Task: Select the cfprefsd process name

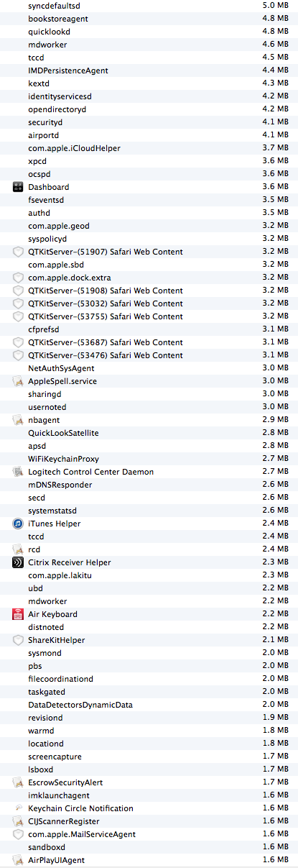Action: tap(44, 329)
